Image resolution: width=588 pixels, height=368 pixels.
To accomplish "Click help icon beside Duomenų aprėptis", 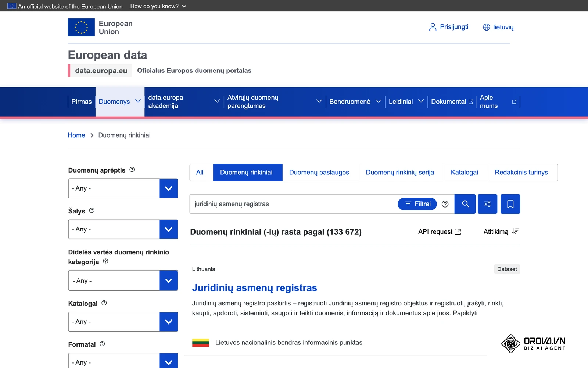I will click(x=132, y=170).
